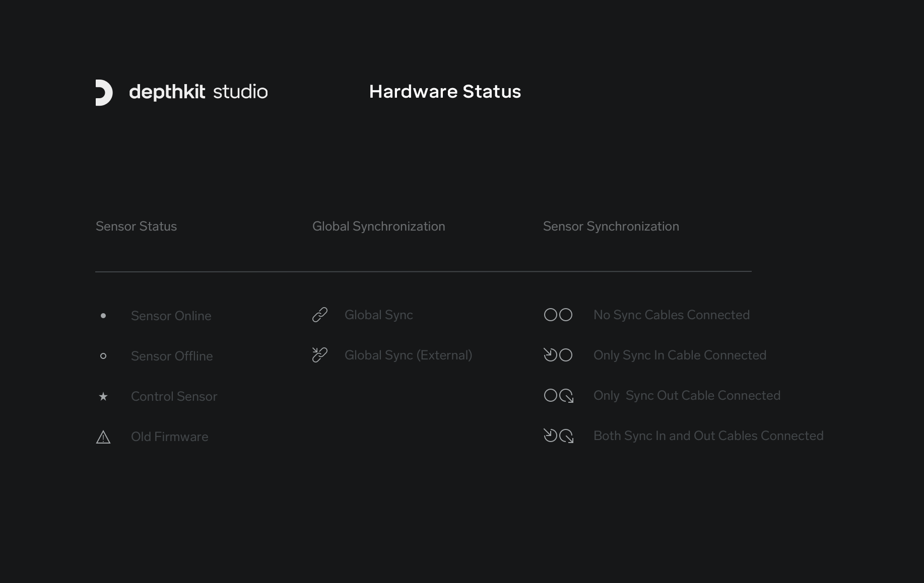Click the Global Sync (External) label
The image size is (924, 583).
click(408, 355)
